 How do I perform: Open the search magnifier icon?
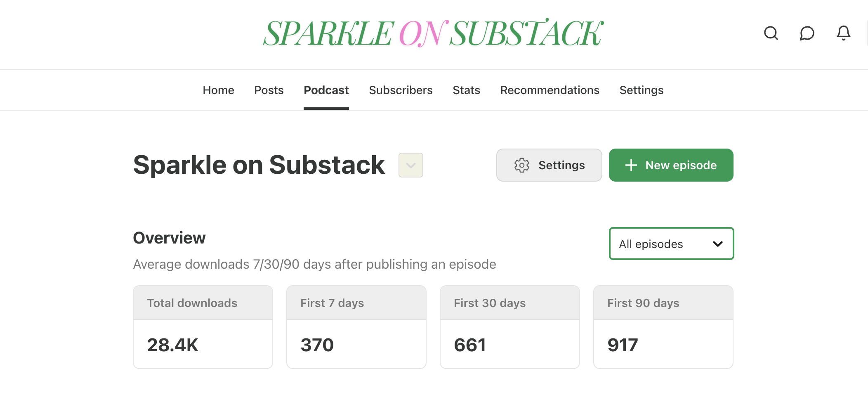(x=771, y=33)
